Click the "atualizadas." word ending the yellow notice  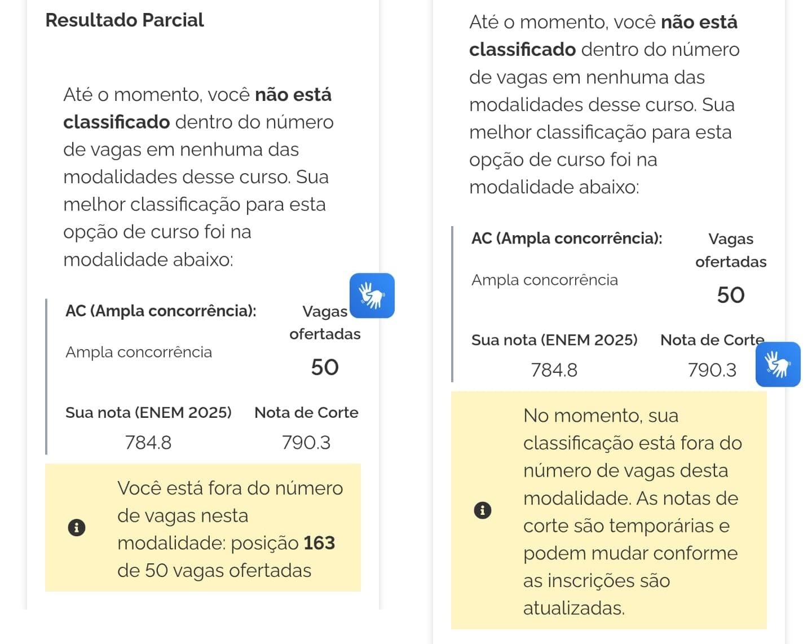click(x=573, y=608)
